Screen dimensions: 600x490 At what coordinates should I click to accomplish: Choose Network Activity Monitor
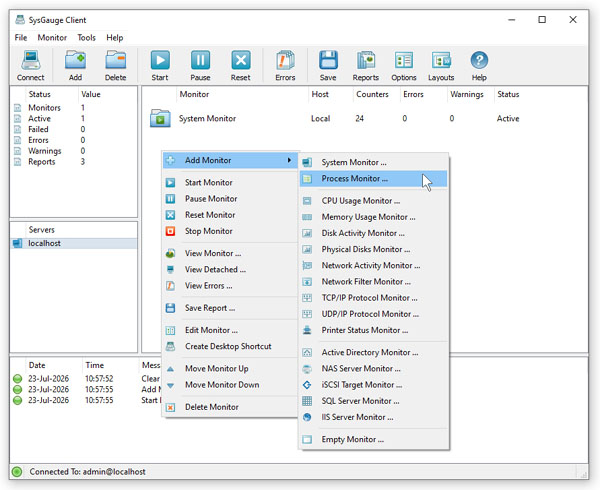click(373, 265)
